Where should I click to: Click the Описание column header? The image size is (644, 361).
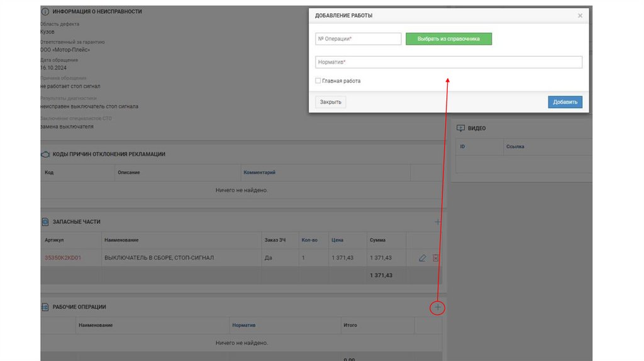pyautogui.click(x=128, y=172)
